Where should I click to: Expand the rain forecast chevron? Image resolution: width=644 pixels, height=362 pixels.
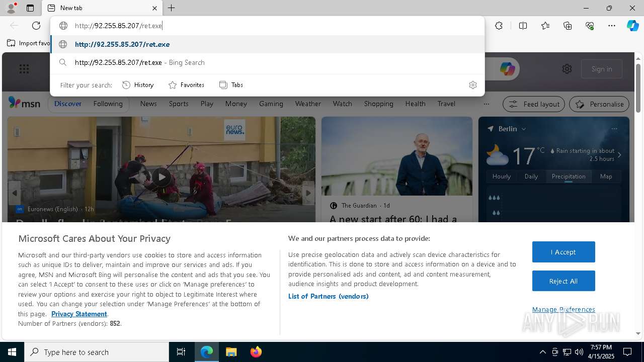pos(619,155)
